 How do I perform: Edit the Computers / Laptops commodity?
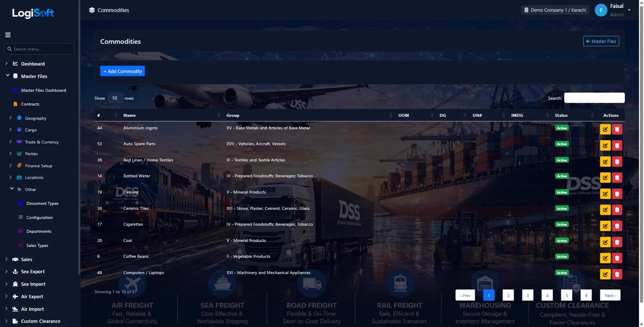pos(605,274)
